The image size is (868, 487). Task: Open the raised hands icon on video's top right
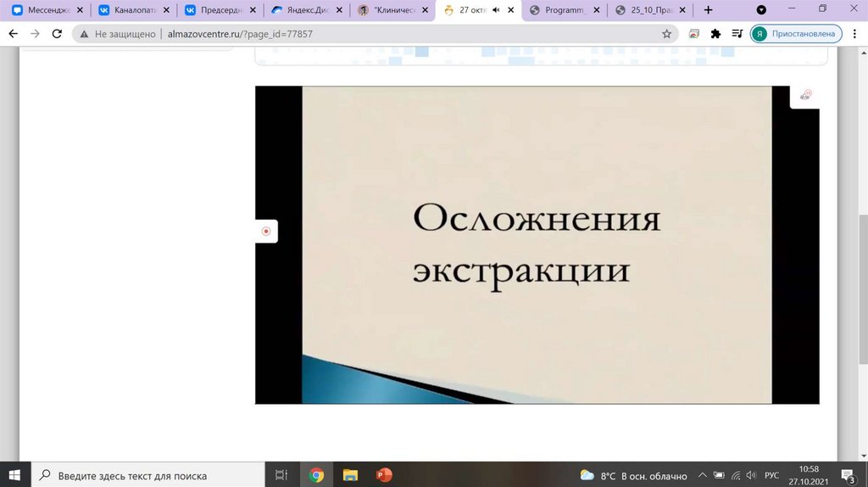pyautogui.click(x=805, y=96)
